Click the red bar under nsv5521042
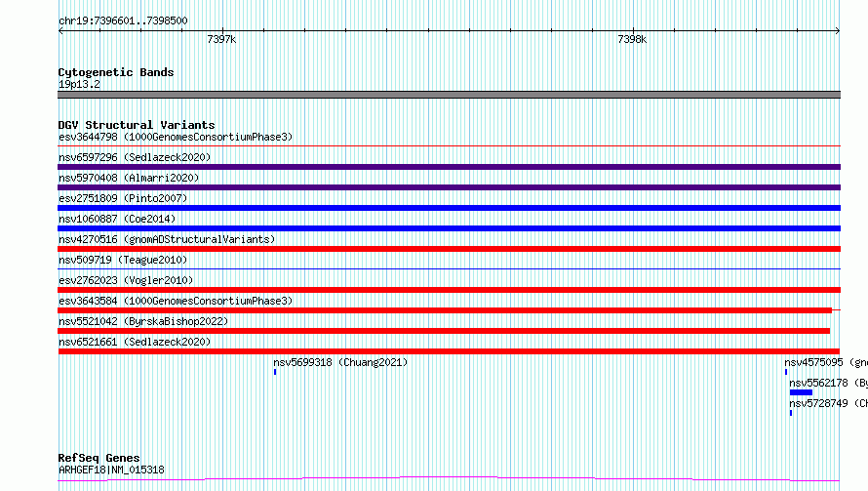 [444, 331]
